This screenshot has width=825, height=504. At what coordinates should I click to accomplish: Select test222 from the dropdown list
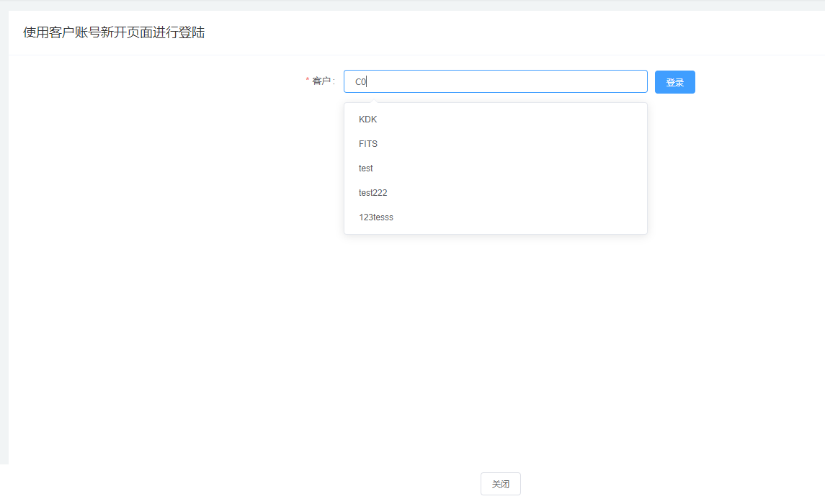coord(373,193)
